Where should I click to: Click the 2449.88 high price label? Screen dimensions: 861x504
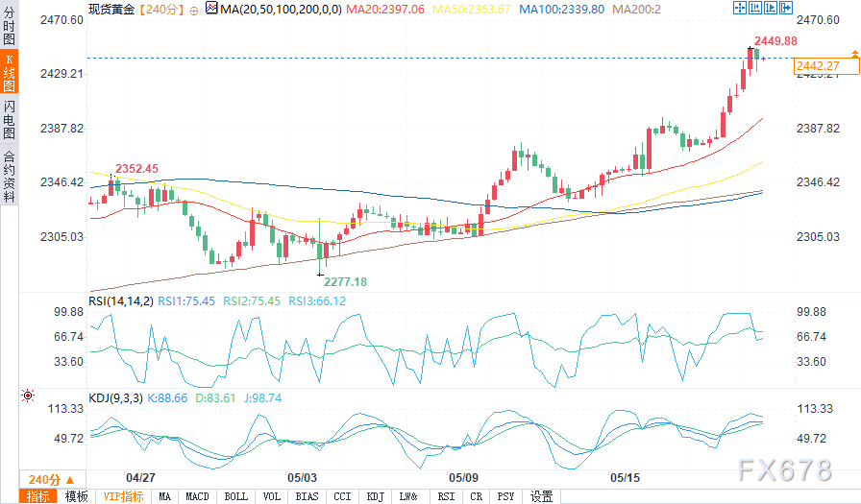pyautogui.click(x=775, y=41)
